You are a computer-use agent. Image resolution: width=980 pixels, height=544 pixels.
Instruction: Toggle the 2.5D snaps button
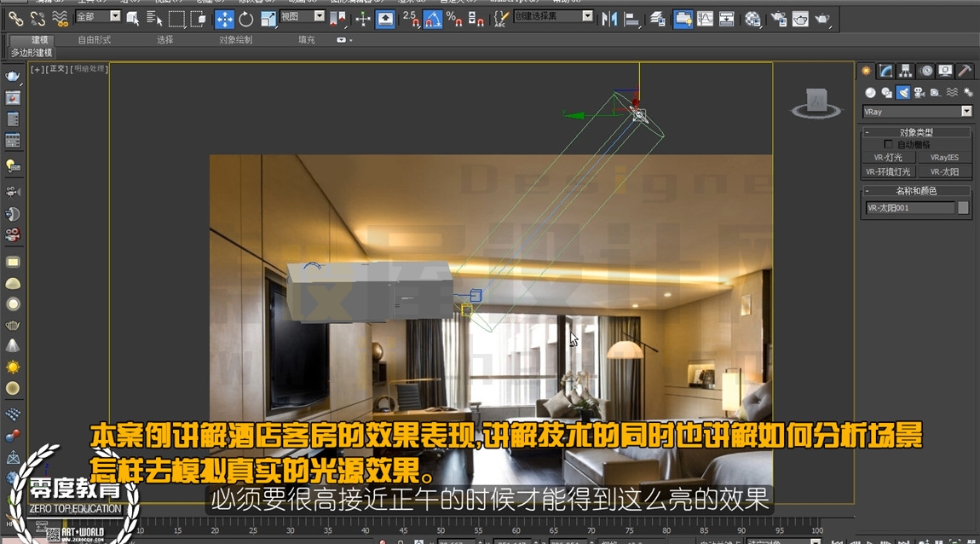coord(411,20)
